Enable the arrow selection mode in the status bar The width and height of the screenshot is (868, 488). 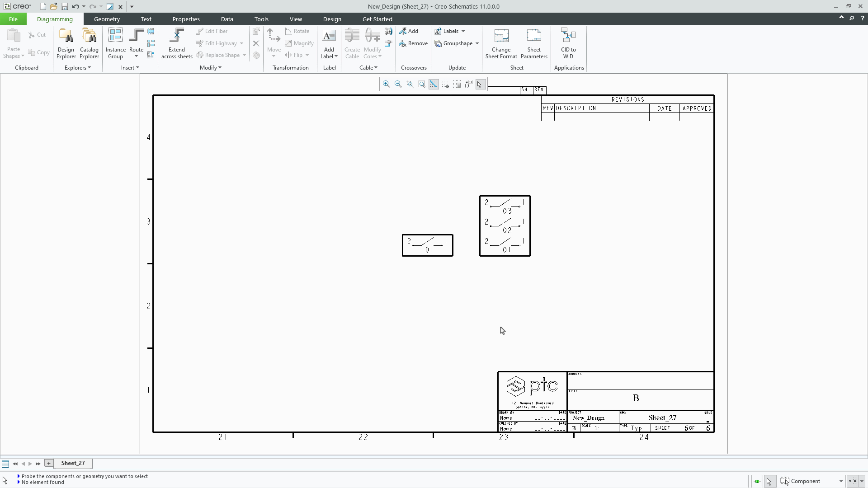tap(769, 481)
